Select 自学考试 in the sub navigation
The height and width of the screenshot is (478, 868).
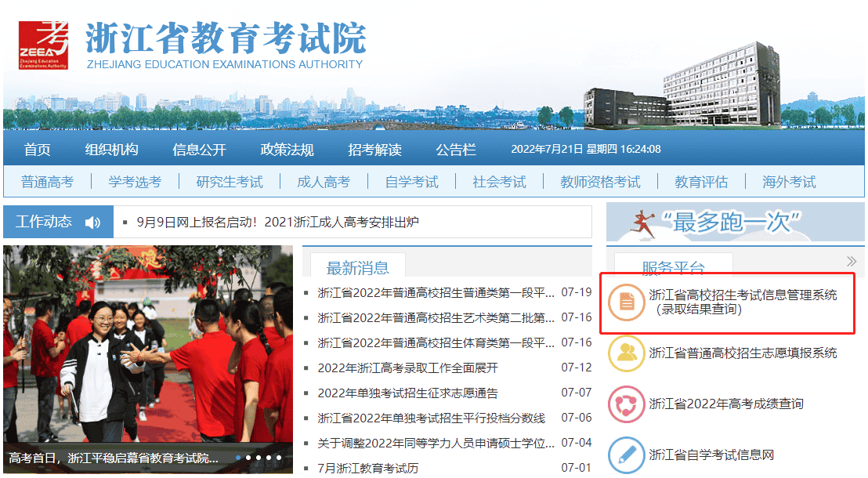(x=411, y=182)
